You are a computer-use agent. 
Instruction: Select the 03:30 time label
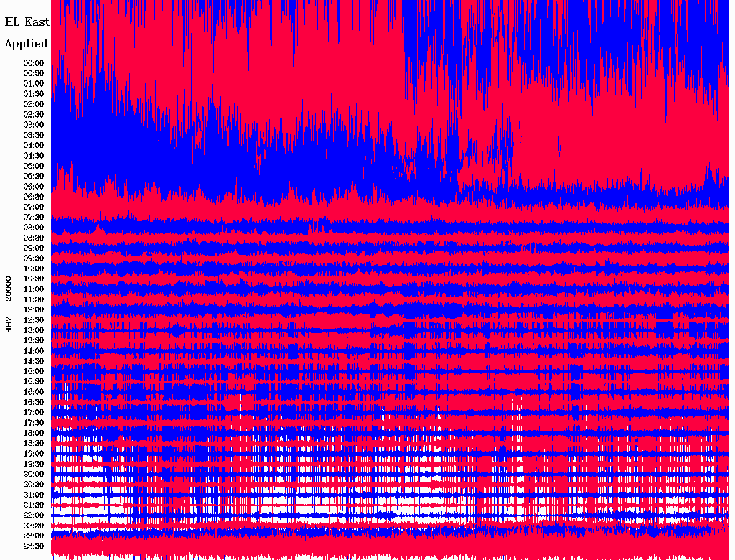34,135
